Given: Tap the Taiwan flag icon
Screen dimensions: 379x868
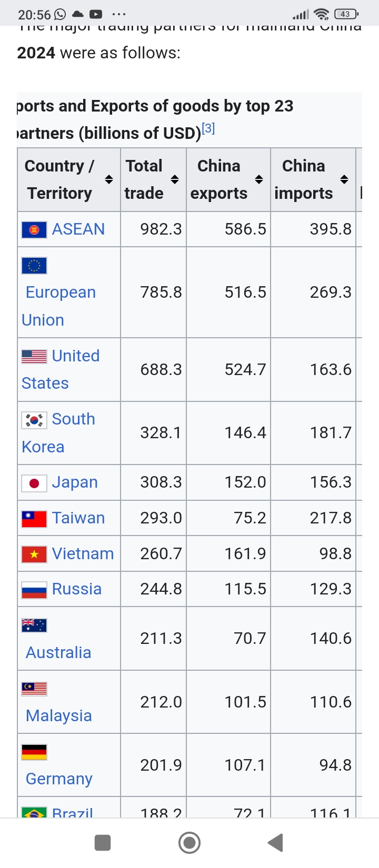Looking at the screenshot, I should click(x=34, y=519).
